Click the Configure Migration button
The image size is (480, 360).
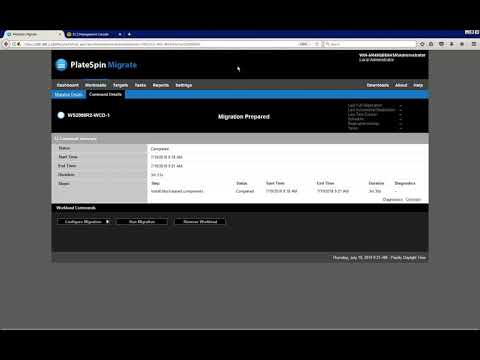84,222
